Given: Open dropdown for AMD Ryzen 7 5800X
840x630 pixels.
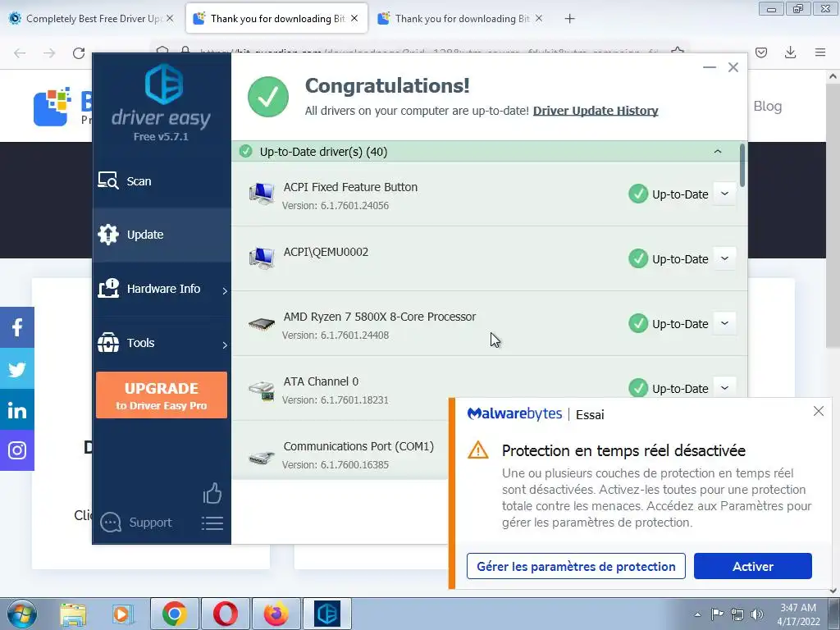Looking at the screenshot, I should point(725,323).
